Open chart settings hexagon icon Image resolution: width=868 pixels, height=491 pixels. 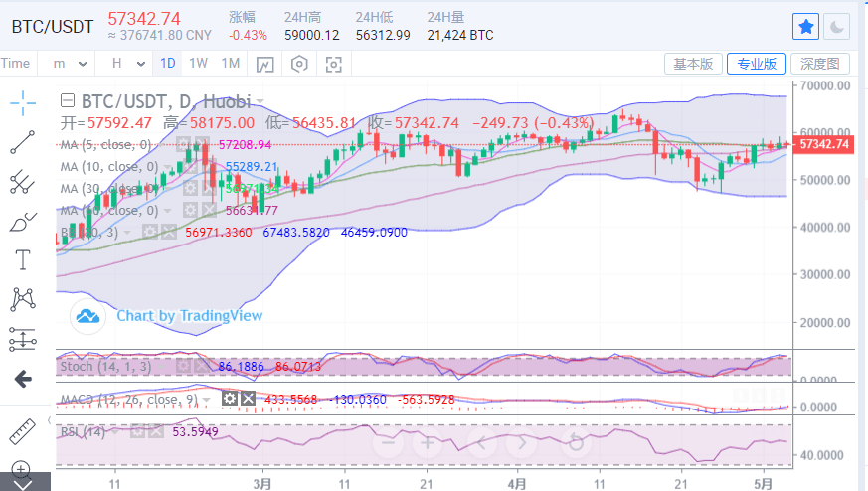click(299, 65)
